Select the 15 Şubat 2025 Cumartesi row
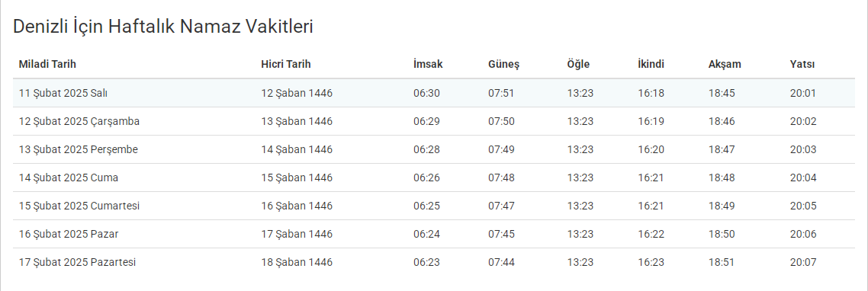 (434, 206)
